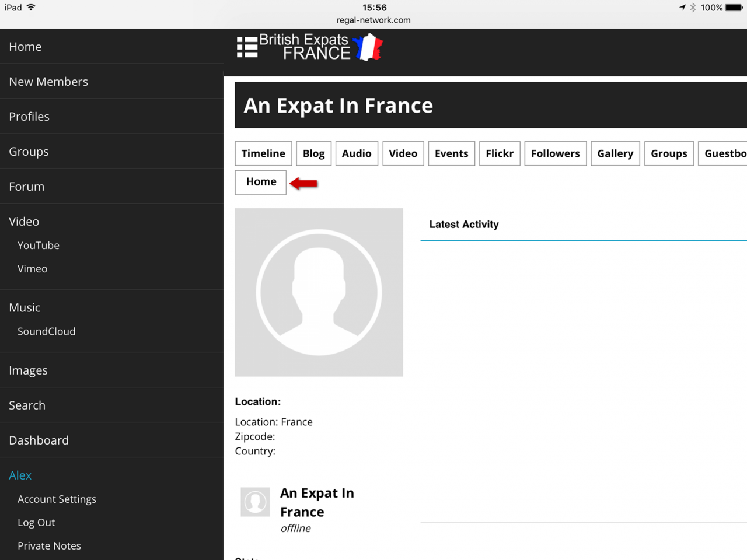Viewport: 747px width, 560px height.
Task: Open the Timeline tab
Action: click(263, 153)
